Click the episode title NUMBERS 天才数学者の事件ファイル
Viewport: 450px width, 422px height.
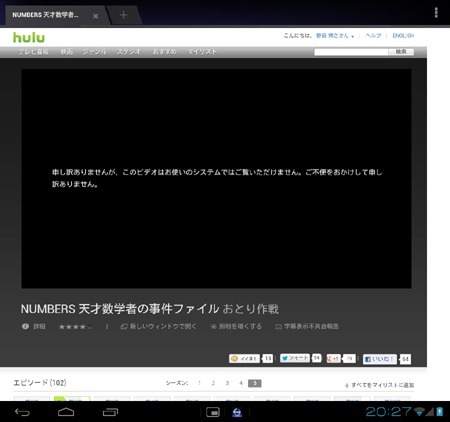(120, 309)
